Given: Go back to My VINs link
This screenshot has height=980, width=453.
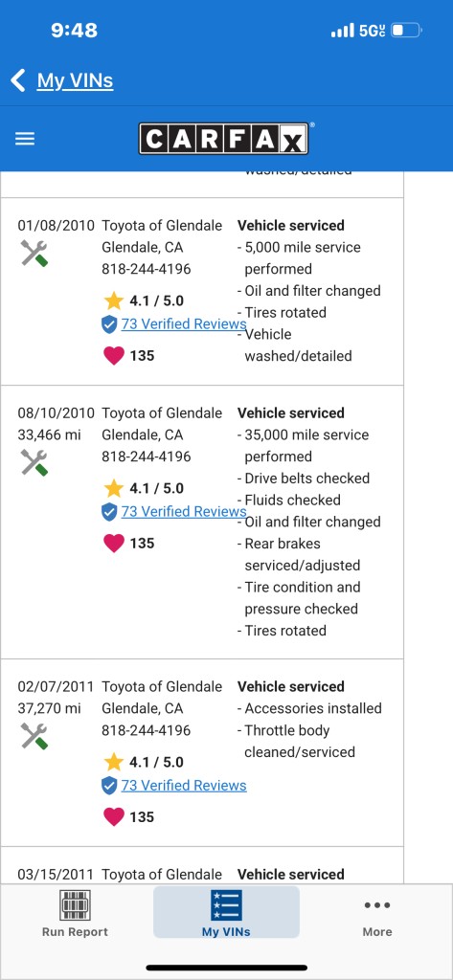Looking at the screenshot, I should [x=75, y=80].
